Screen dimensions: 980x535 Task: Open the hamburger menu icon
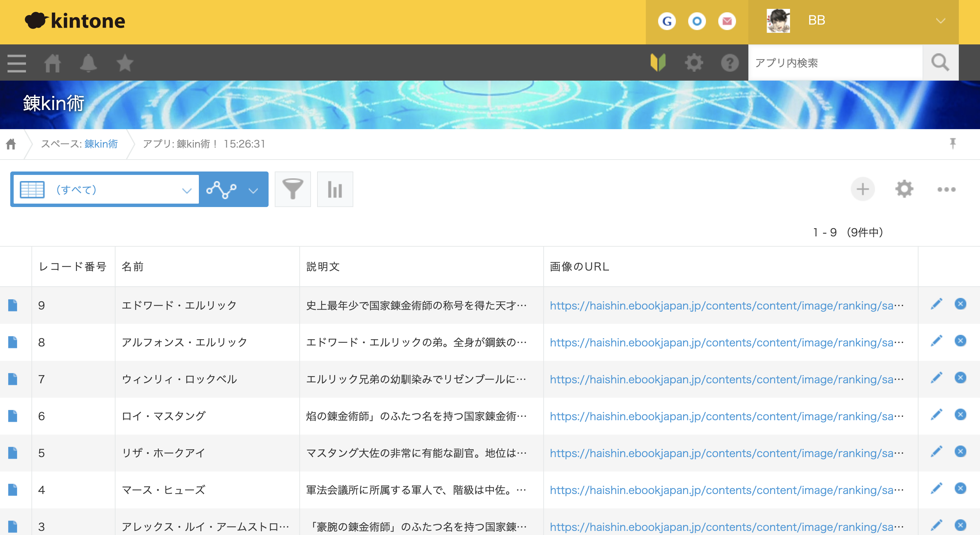pyautogui.click(x=16, y=63)
